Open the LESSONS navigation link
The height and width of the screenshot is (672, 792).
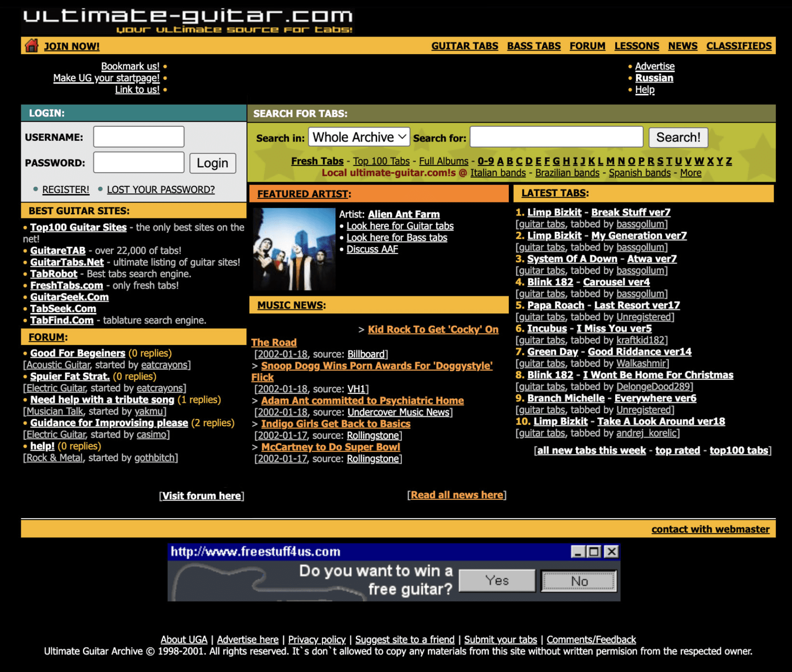pos(637,46)
